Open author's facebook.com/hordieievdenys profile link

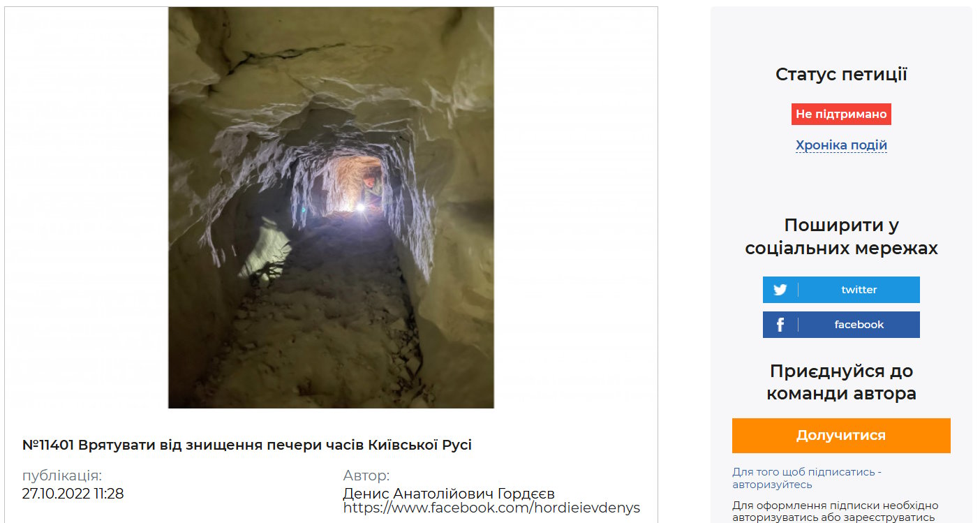tap(491, 508)
